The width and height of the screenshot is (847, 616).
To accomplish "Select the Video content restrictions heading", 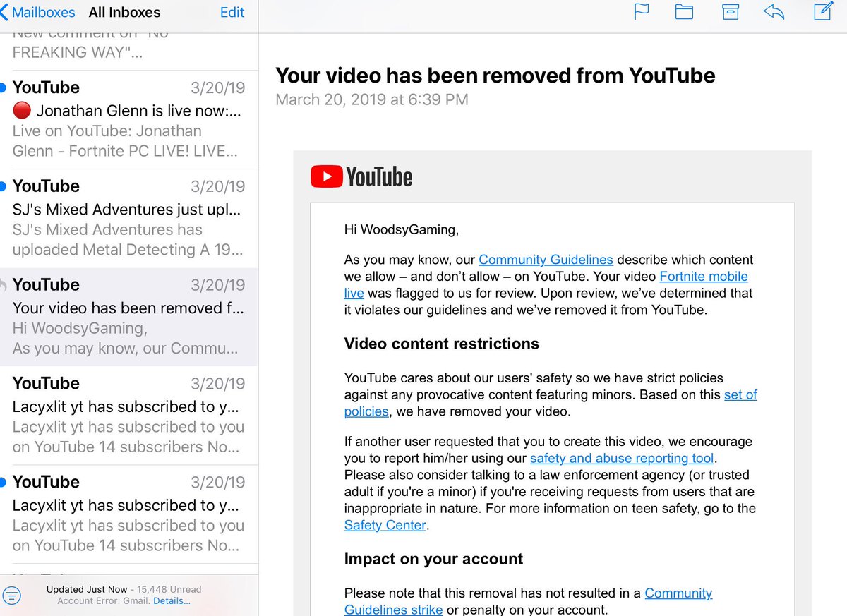I will point(442,344).
